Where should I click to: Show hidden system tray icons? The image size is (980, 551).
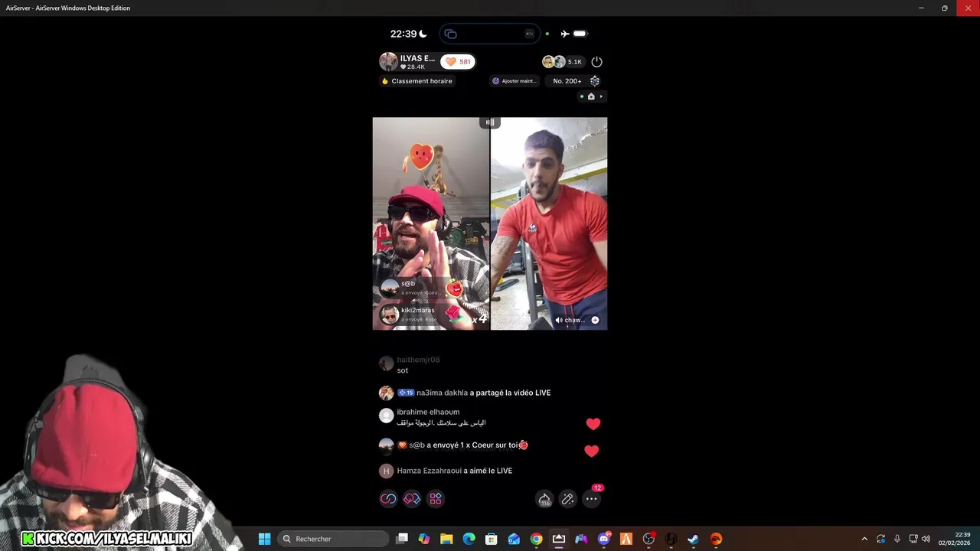(864, 539)
